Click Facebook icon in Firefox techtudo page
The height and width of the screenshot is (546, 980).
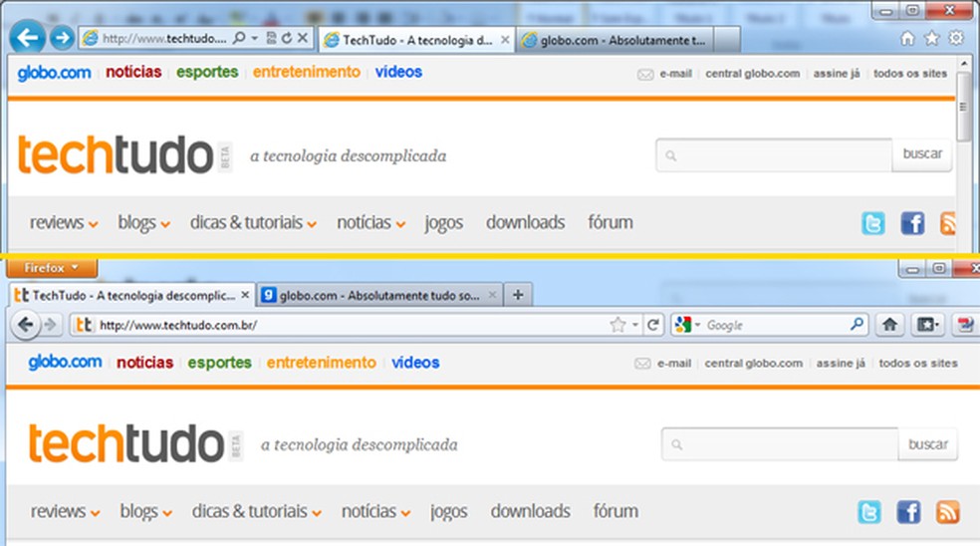tap(908, 511)
